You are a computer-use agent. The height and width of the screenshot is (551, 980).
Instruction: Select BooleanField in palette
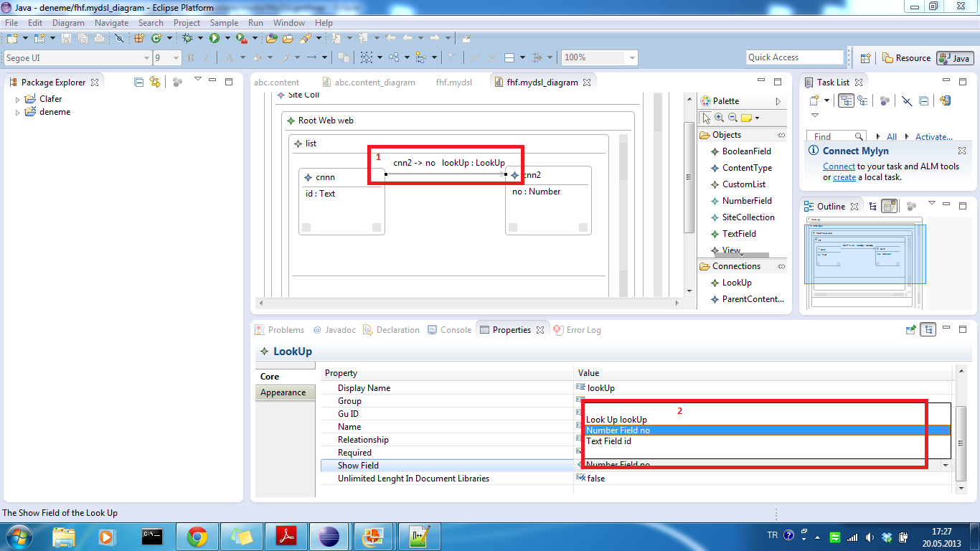(x=746, y=151)
